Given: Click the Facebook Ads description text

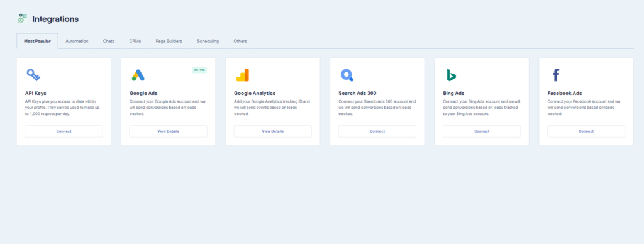Looking at the screenshot, I should pos(584,107).
